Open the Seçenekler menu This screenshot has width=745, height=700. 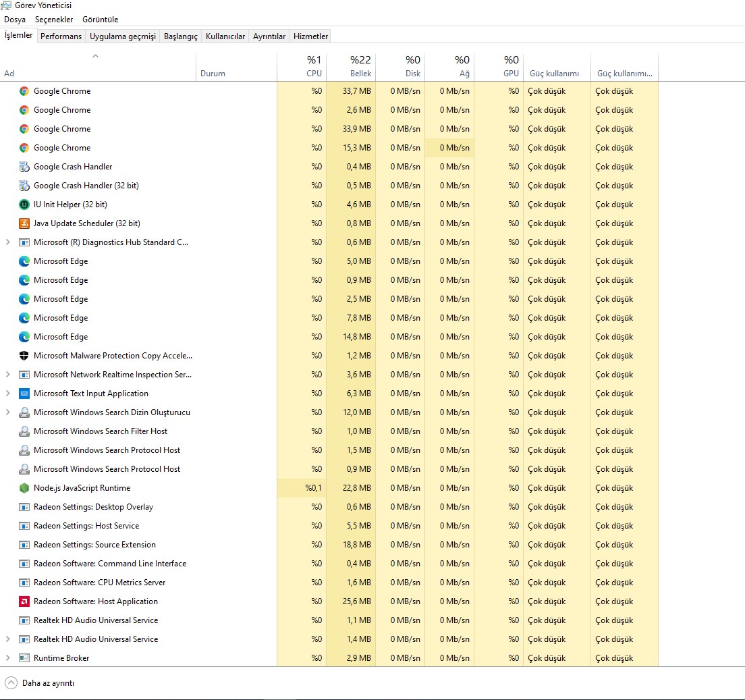click(54, 20)
